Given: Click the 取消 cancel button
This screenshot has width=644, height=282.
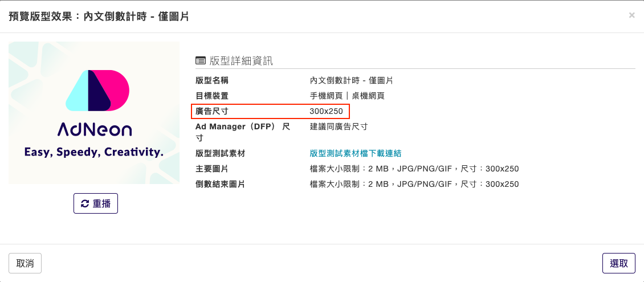Looking at the screenshot, I should [25, 263].
